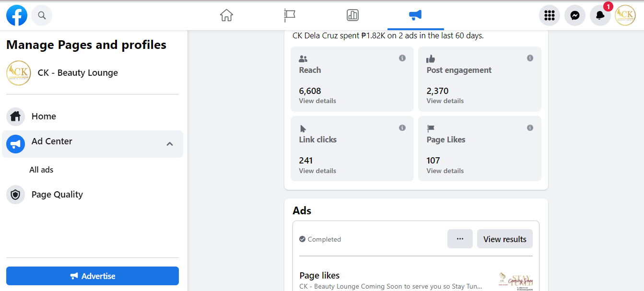Click the Ads section heading
Screen dimensions: 644x291
point(302,211)
